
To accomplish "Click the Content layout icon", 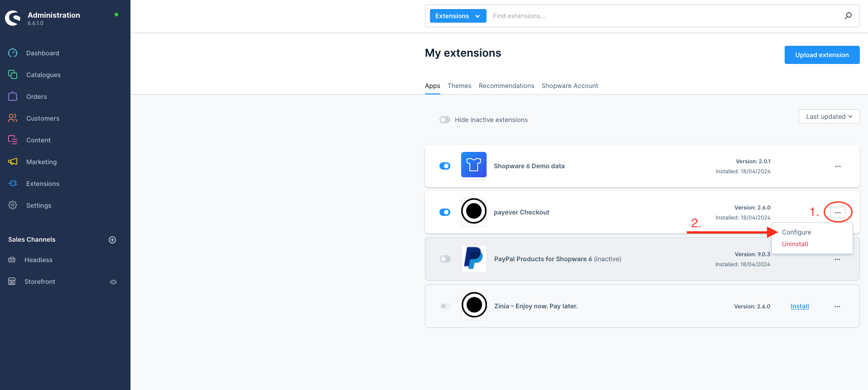I will tap(13, 140).
